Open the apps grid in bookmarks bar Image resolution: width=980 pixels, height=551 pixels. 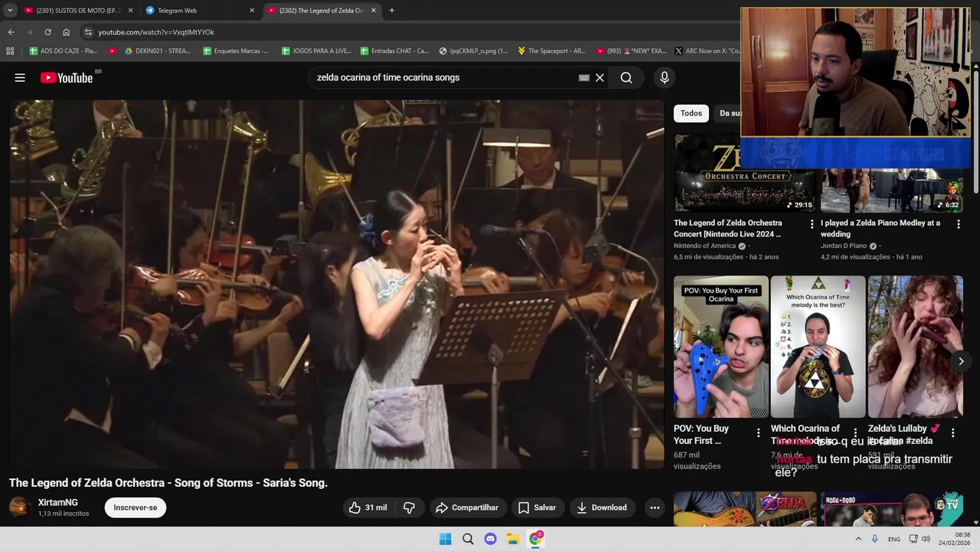tap(10, 51)
